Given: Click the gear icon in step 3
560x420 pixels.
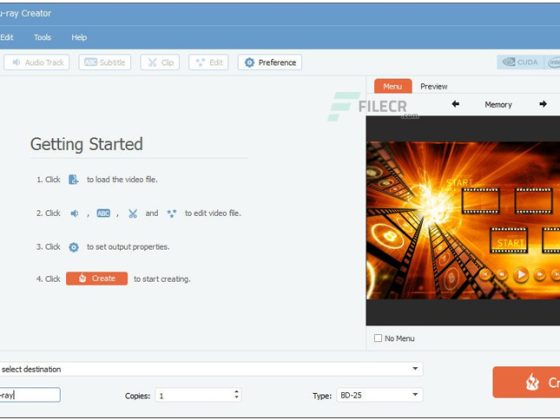Looking at the screenshot, I should [74, 247].
